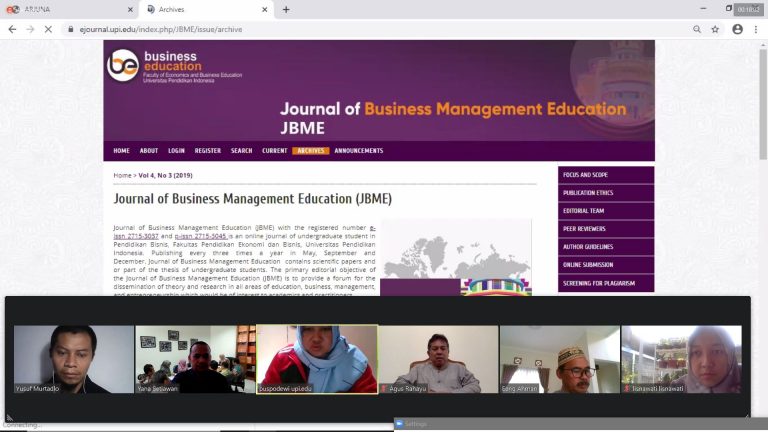Select Yusuf Murtadlo video thumbnail

point(73,359)
